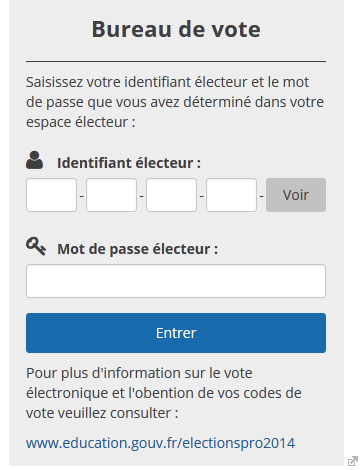
Task: Click the key icon beside password label
Action: [36, 246]
